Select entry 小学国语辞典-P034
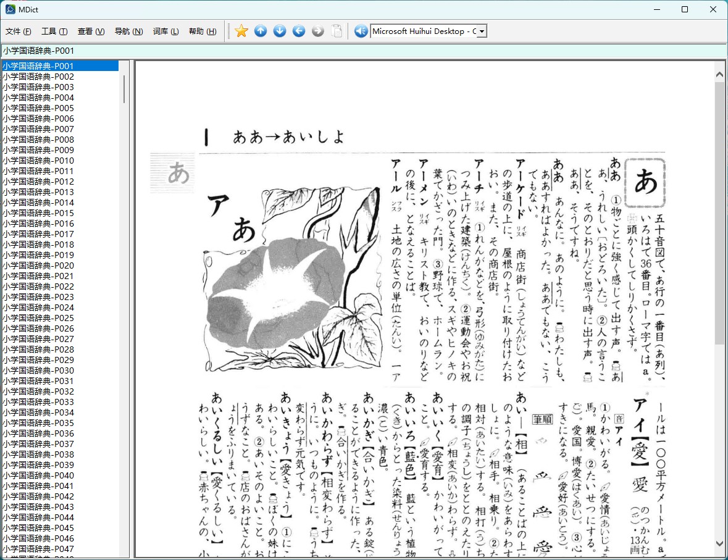This screenshot has height=560, width=728. (x=60, y=412)
